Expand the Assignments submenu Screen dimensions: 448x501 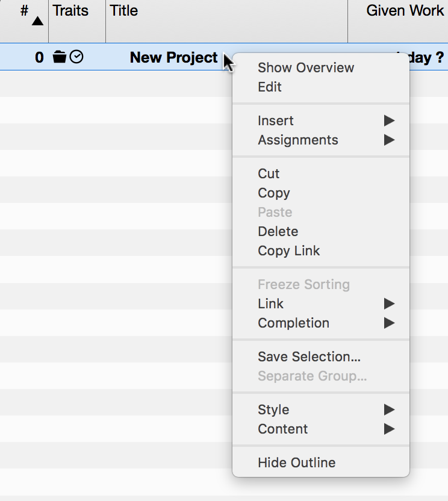(321, 140)
